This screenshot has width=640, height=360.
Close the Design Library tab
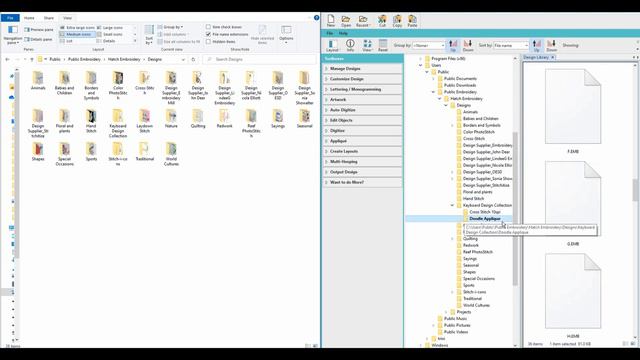click(x=553, y=58)
